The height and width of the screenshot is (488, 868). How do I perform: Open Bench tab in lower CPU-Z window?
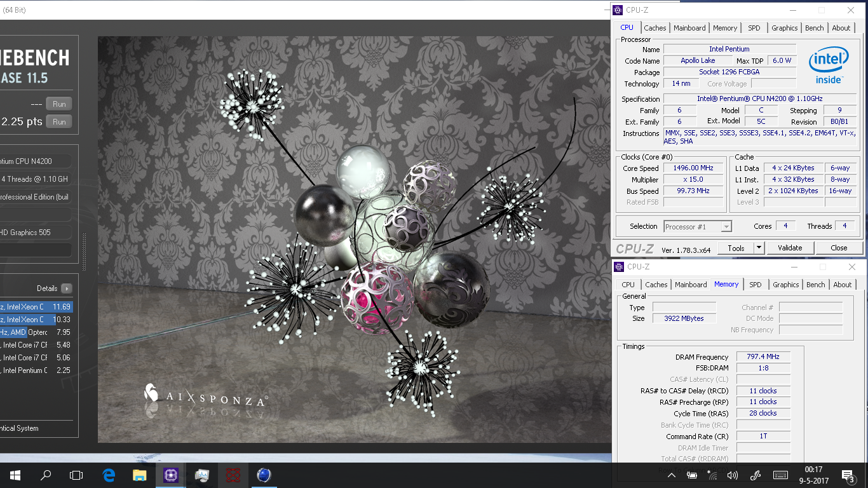pyautogui.click(x=816, y=285)
